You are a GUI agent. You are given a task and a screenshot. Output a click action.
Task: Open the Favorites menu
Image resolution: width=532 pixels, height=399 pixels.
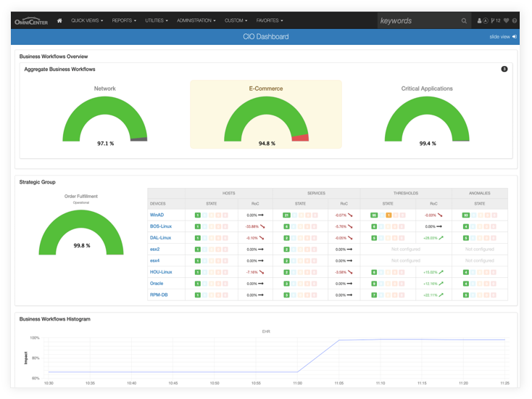click(270, 21)
